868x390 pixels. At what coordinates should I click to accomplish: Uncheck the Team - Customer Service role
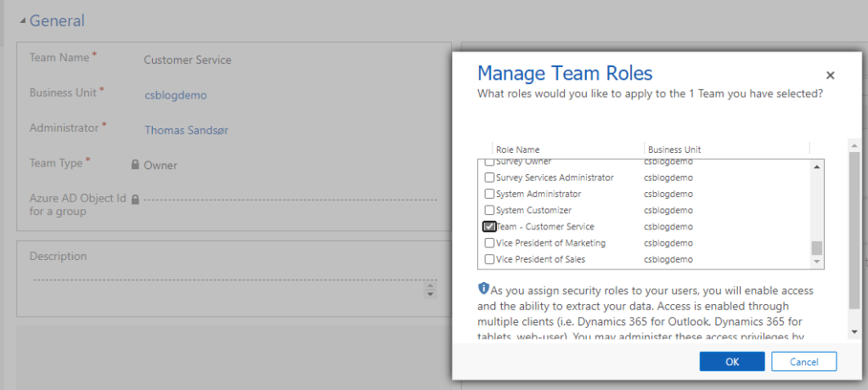(489, 227)
